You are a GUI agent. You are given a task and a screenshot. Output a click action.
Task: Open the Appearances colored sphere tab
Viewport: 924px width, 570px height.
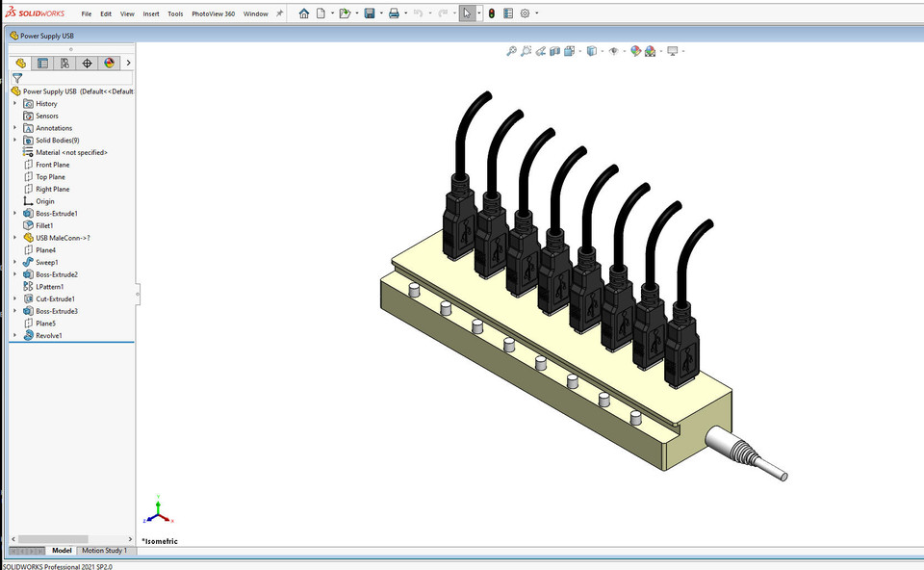coord(109,63)
